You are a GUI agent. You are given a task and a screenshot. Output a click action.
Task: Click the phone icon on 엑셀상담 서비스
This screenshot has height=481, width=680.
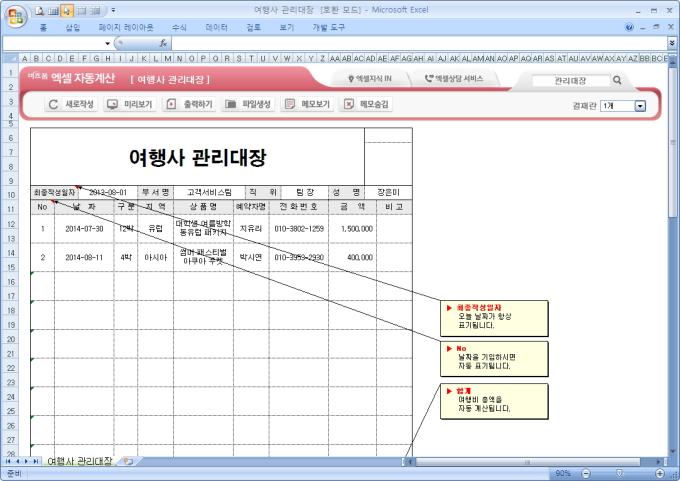coord(429,79)
